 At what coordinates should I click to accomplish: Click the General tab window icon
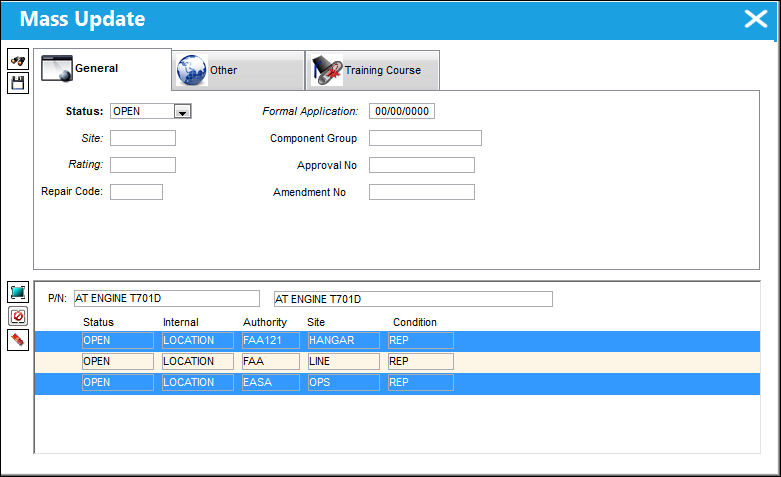coord(57,68)
